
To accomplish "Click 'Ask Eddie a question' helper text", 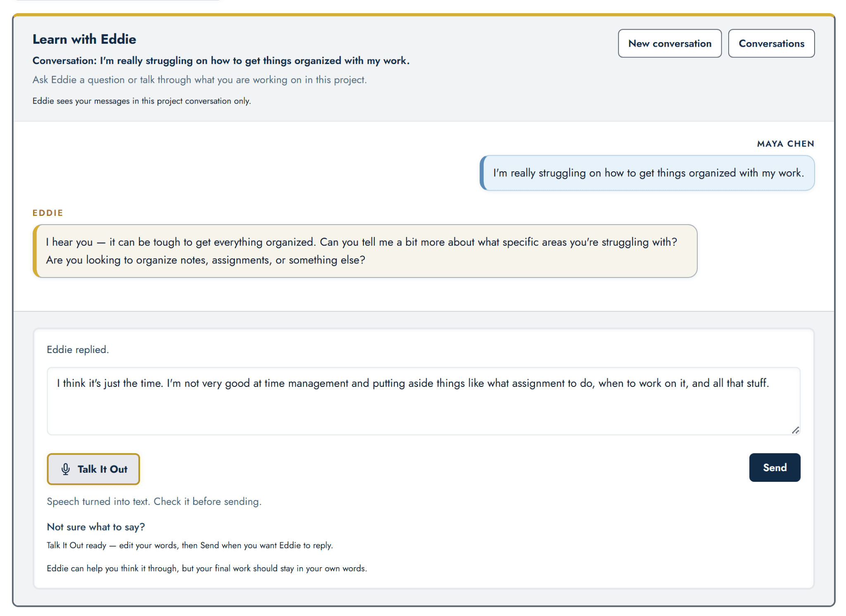I will [x=200, y=80].
